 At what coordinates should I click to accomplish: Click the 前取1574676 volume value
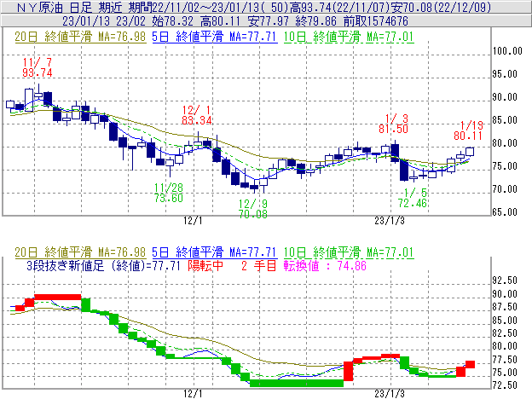click(x=376, y=21)
